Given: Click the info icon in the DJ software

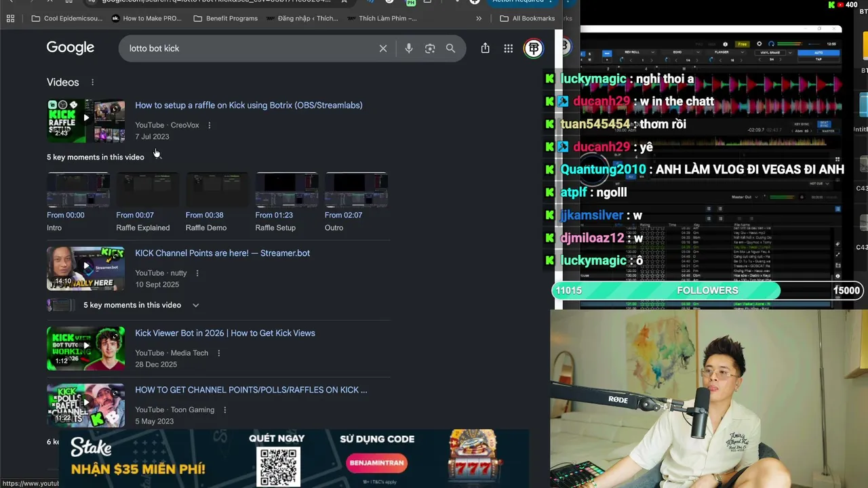Looking at the screenshot, I should pyautogui.click(x=725, y=44).
